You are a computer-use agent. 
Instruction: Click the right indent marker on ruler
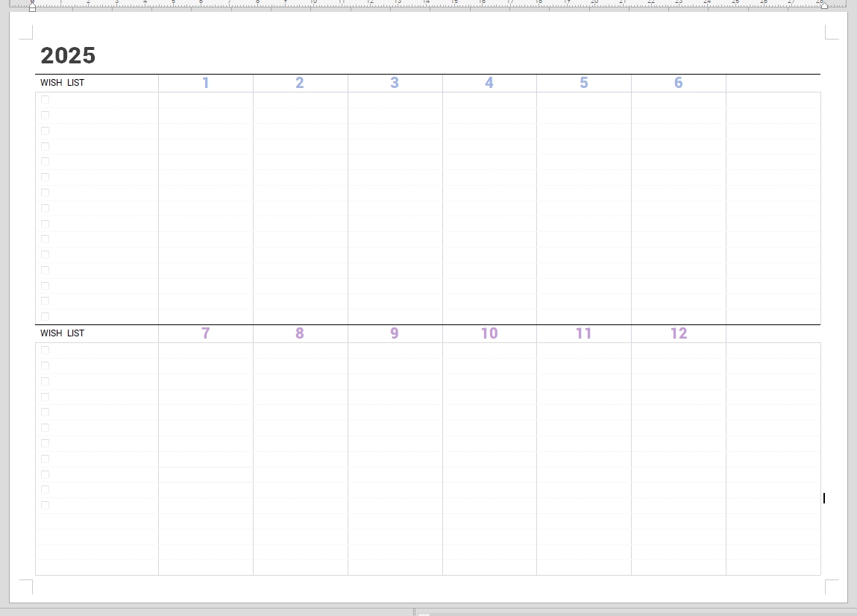coord(824,5)
